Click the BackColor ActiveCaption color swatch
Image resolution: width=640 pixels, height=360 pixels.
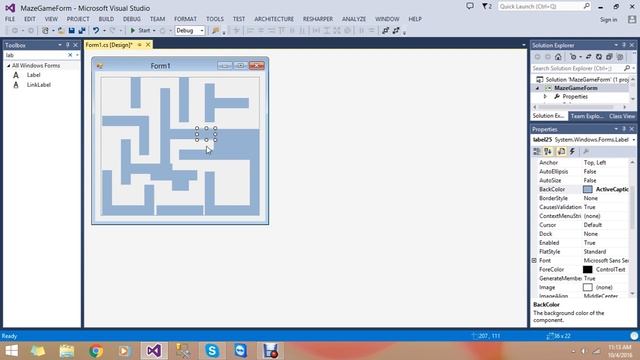coord(587,189)
